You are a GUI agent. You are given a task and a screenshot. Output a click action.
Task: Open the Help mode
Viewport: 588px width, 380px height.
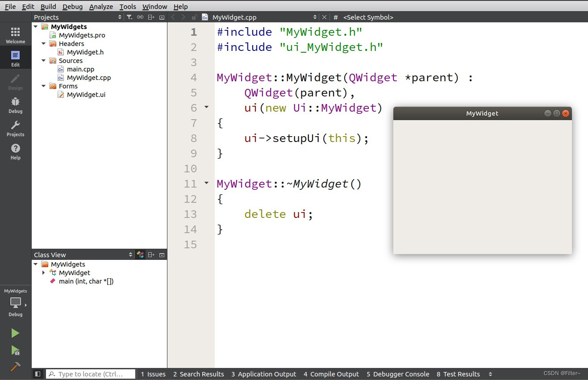tap(16, 151)
